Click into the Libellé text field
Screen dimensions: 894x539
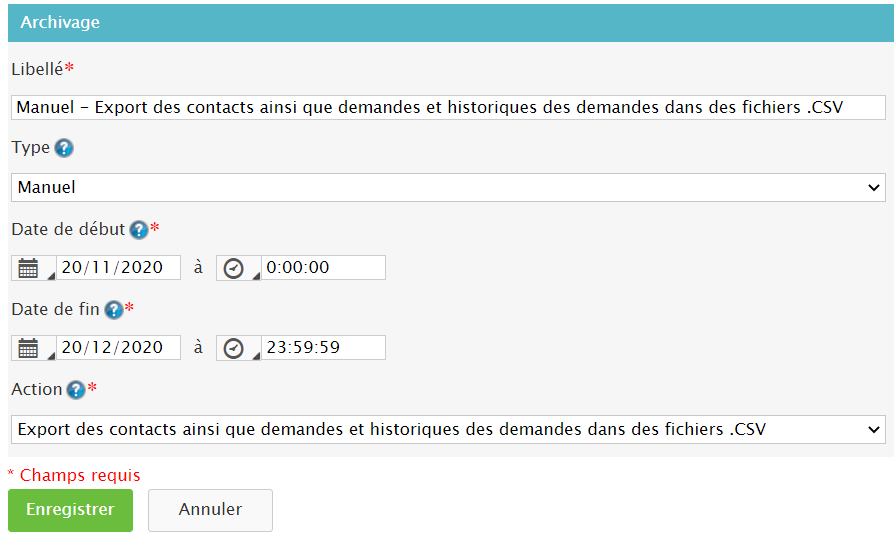(448, 107)
